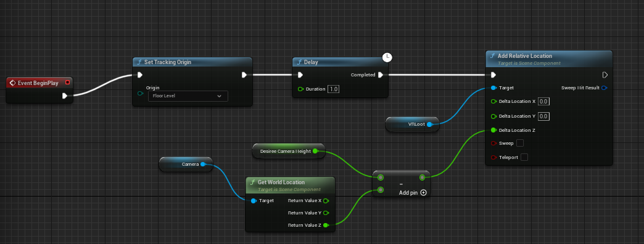The height and width of the screenshot is (244, 644).
Task: Select the Get World Location node header
Action: pyautogui.click(x=290, y=185)
